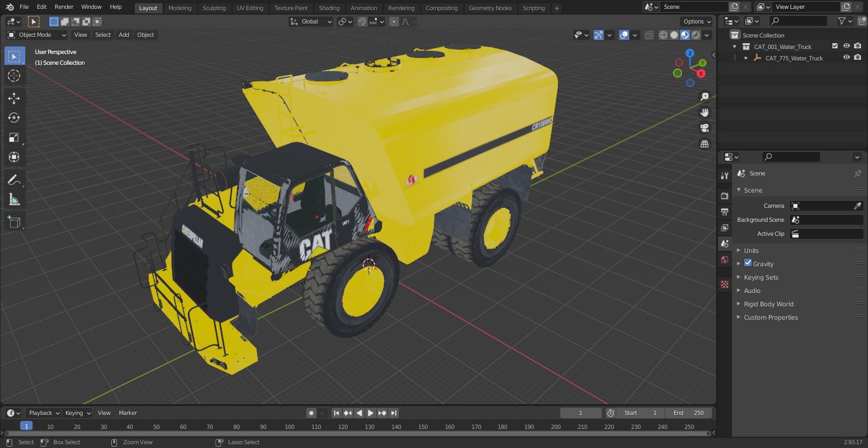Viewport: 868px width, 448px height.
Task: Open the Add menu in viewport header
Action: (x=124, y=35)
